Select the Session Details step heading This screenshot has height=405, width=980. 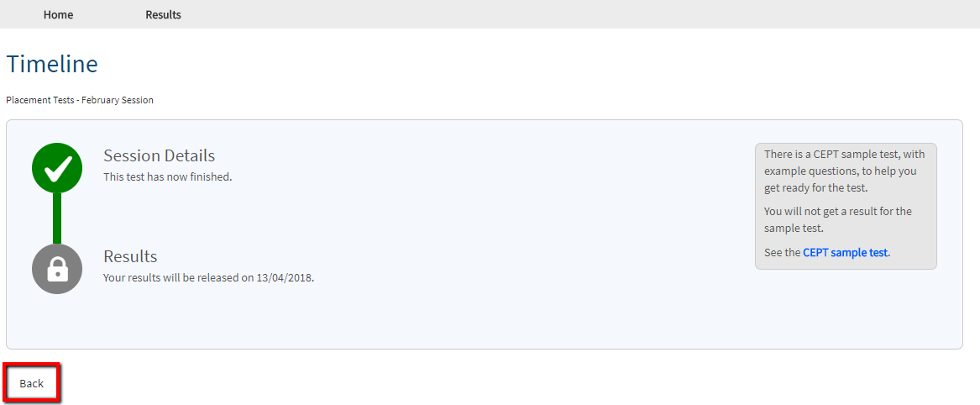tap(160, 155)
